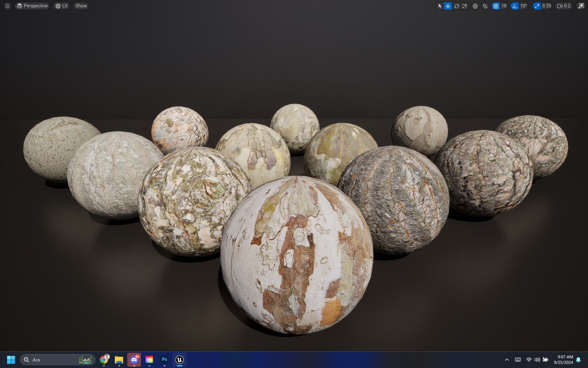Screen dimensions: 588x368
Task: Activate the select mode cursor tool
Action: [440, 6]
